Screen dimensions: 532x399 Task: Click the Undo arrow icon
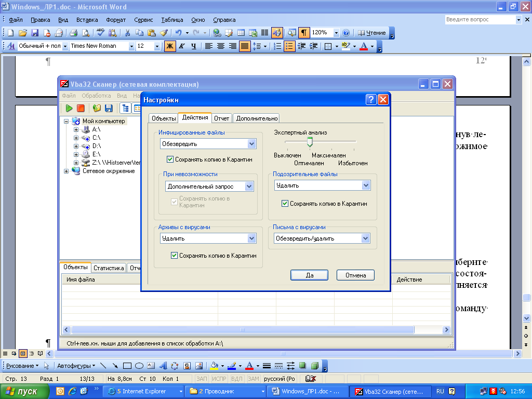(x=179, y=33)
